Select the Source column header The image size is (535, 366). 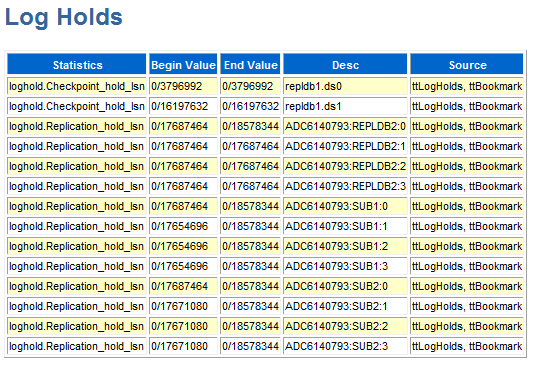pos(467,64)
